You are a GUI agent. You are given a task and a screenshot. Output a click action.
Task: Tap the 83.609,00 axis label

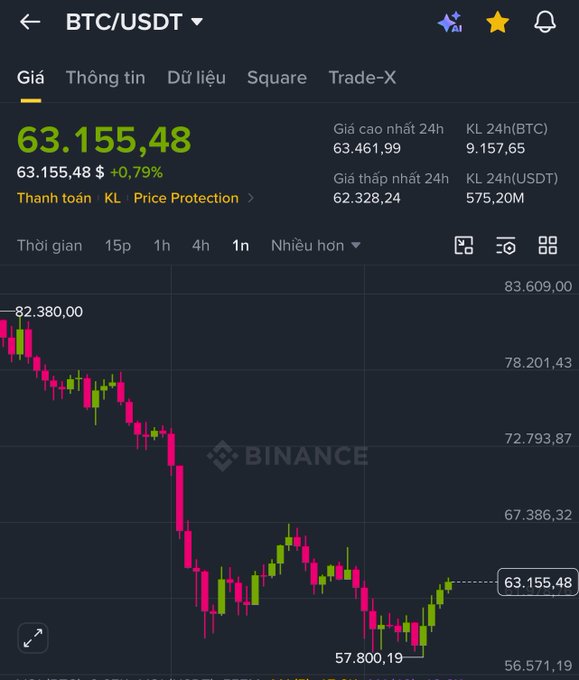538,286
